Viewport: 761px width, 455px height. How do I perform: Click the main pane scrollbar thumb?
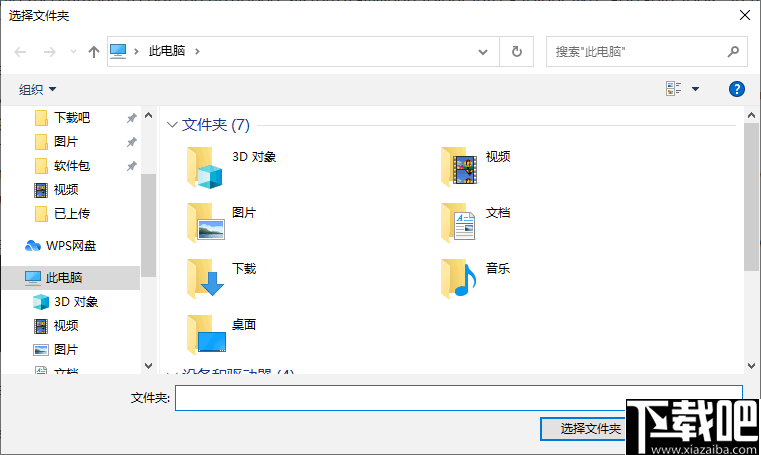751,197
